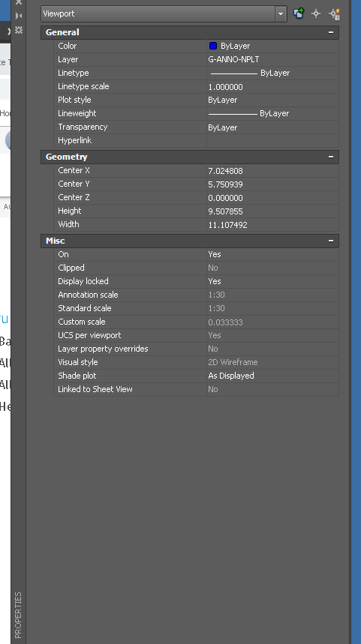
Task: Click the Clipped value No
Action: pyautogui.click(x=212, y=268)
